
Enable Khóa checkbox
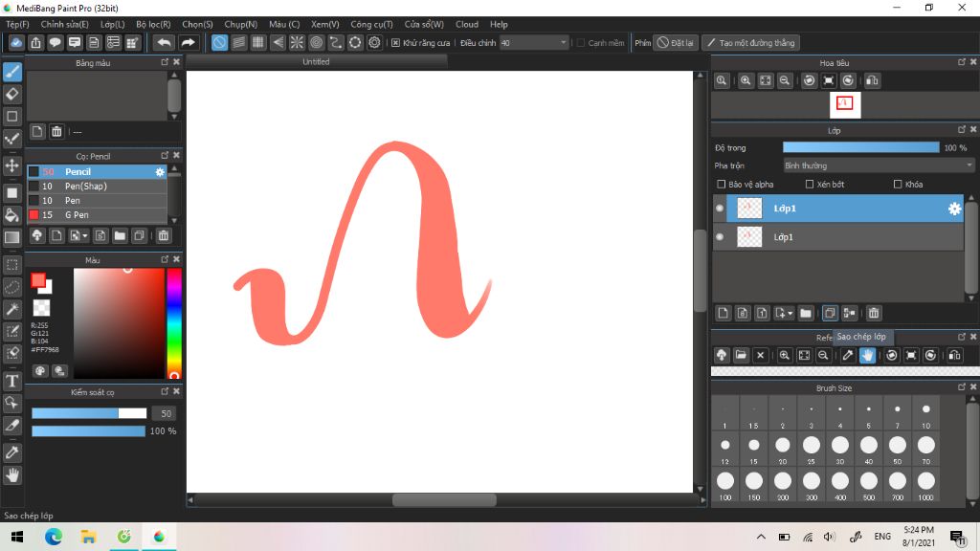(x=898, y=185)
